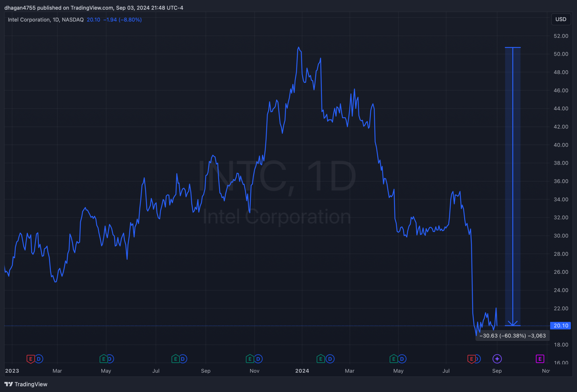
Task: Click the 36.00 price axis label
Action: (x=561, y=181)
